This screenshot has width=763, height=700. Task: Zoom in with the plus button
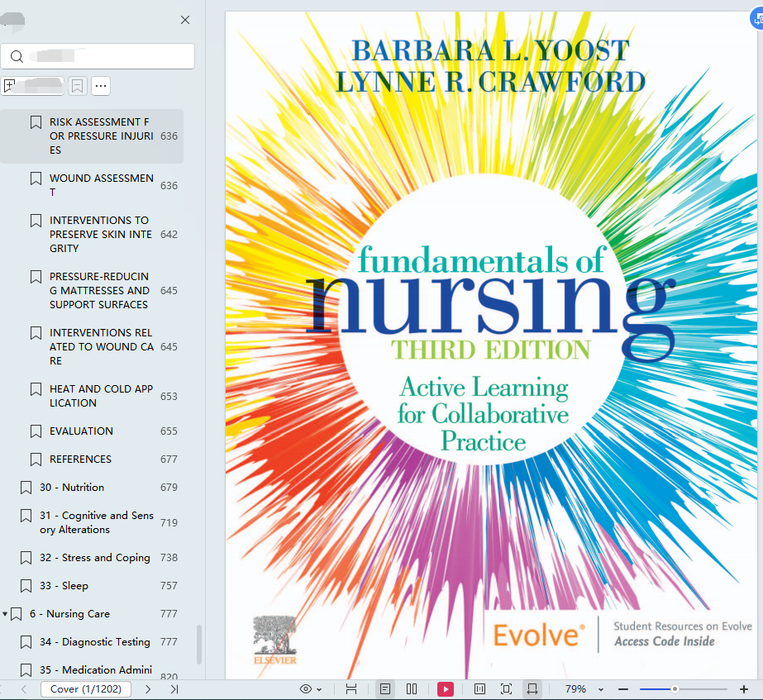744,689
